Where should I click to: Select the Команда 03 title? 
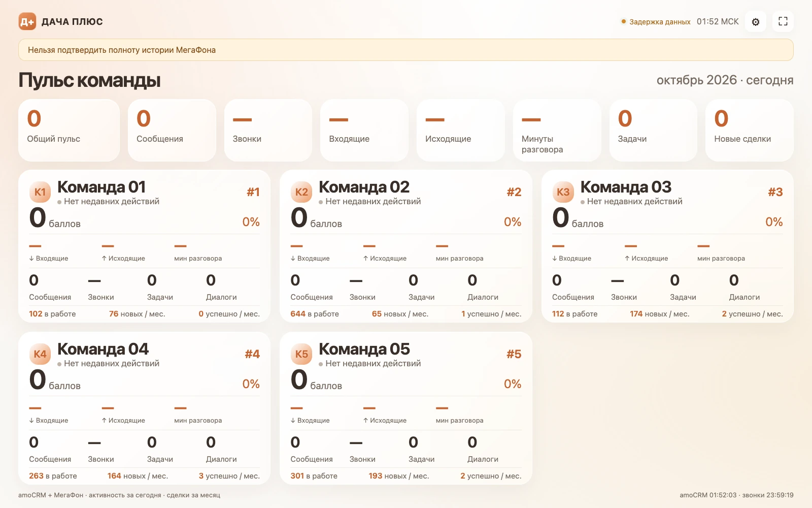626,187
